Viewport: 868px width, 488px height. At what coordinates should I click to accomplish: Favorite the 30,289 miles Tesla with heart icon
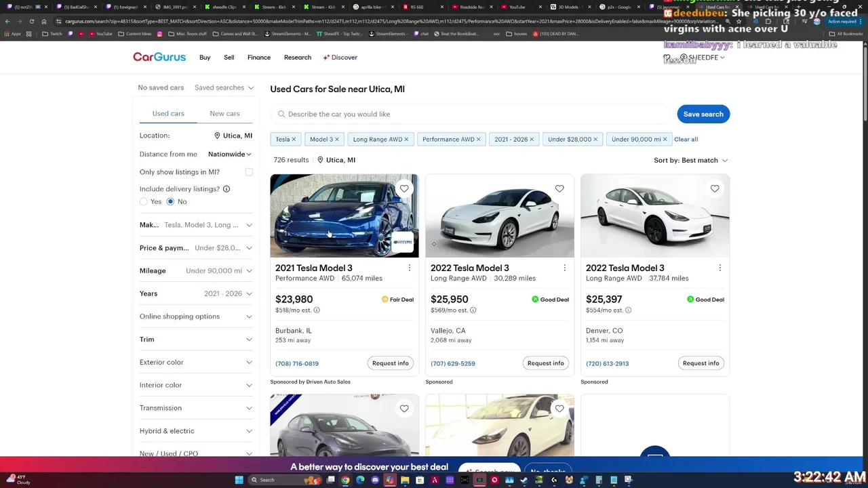click(x=559, y=189)
